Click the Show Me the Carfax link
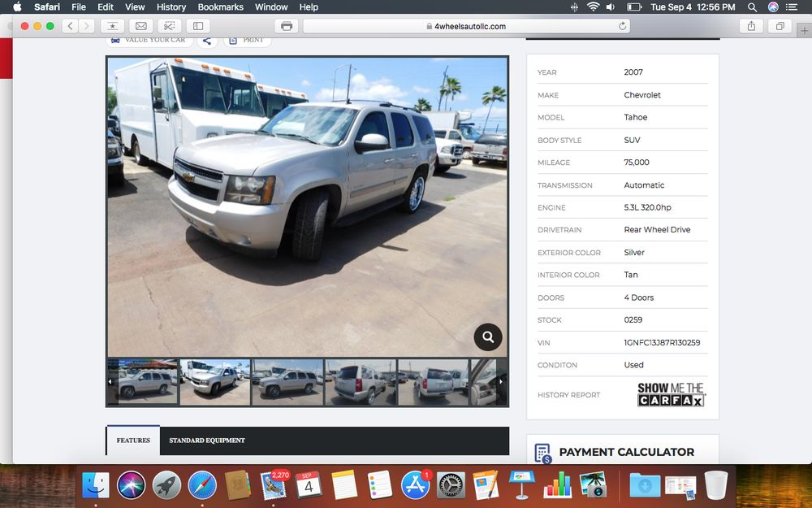 pos(671,395)
